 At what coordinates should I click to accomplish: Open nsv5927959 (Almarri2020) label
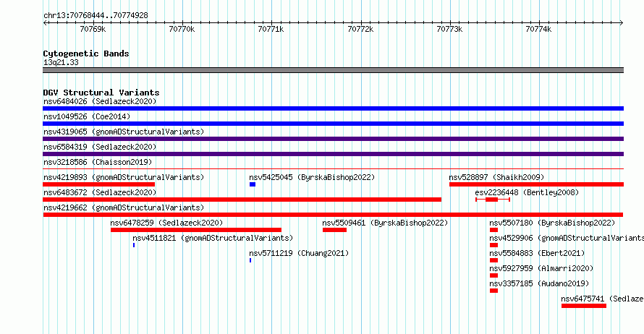point(541,268)
